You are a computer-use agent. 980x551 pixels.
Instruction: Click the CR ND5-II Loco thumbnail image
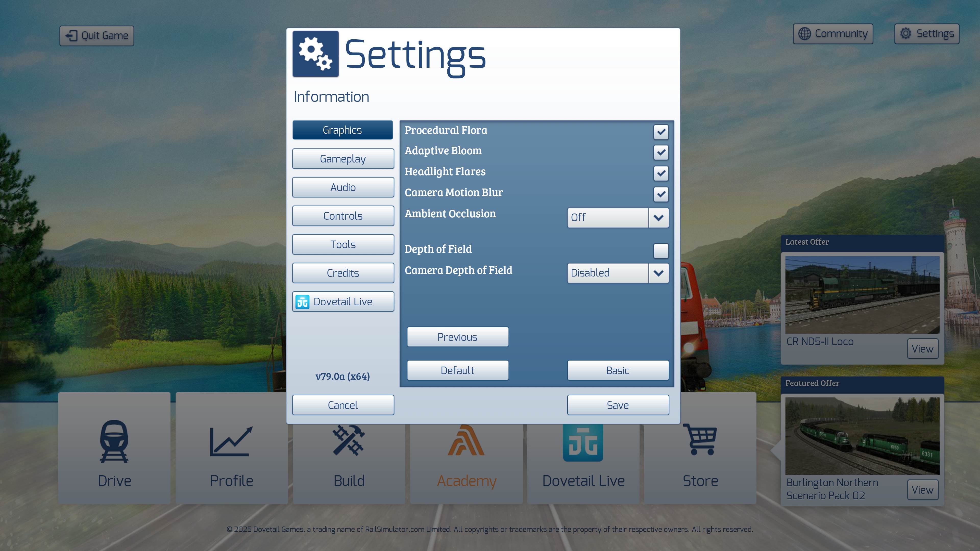pos(862,295)
